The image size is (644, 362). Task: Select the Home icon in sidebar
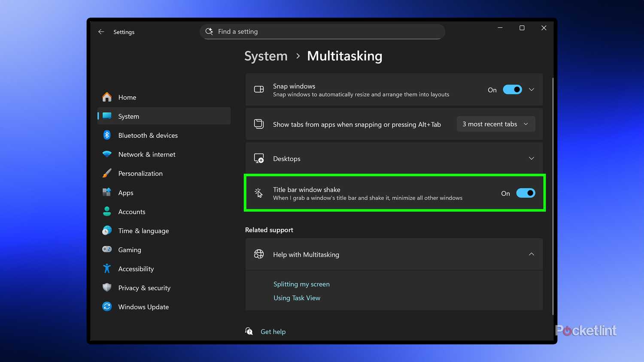click(x=106, y=97)
